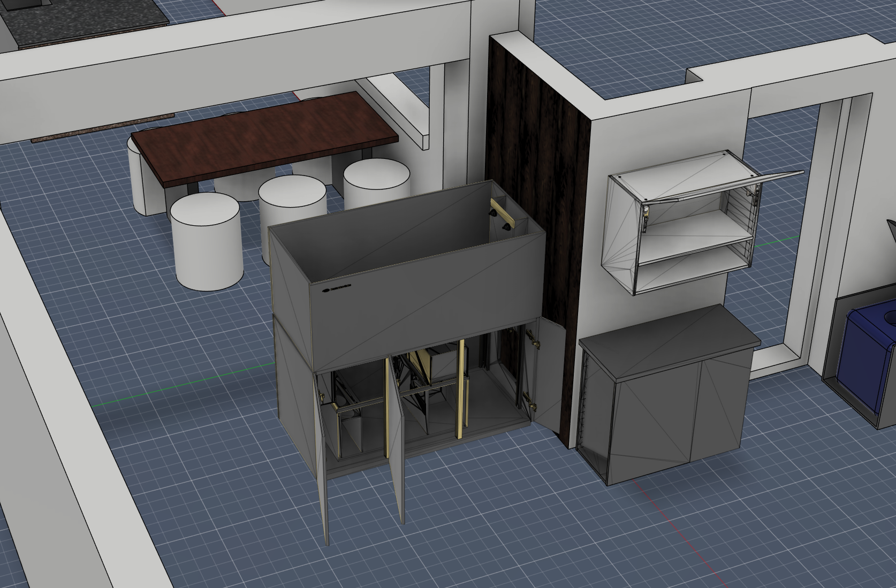The height and width of the screenshot is (588, 896).
Task: Select the gold handle inside upper cabinet
Action: (x=504, y=215)
